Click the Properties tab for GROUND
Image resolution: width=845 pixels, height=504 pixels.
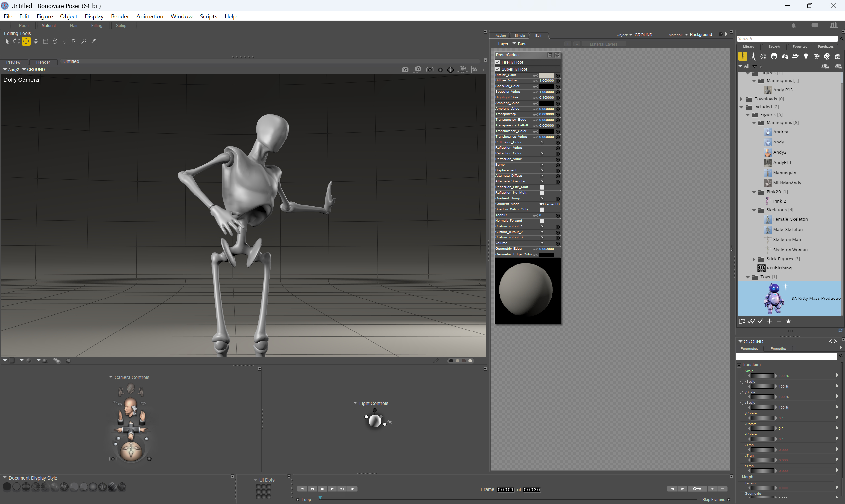tap(778, 348)
